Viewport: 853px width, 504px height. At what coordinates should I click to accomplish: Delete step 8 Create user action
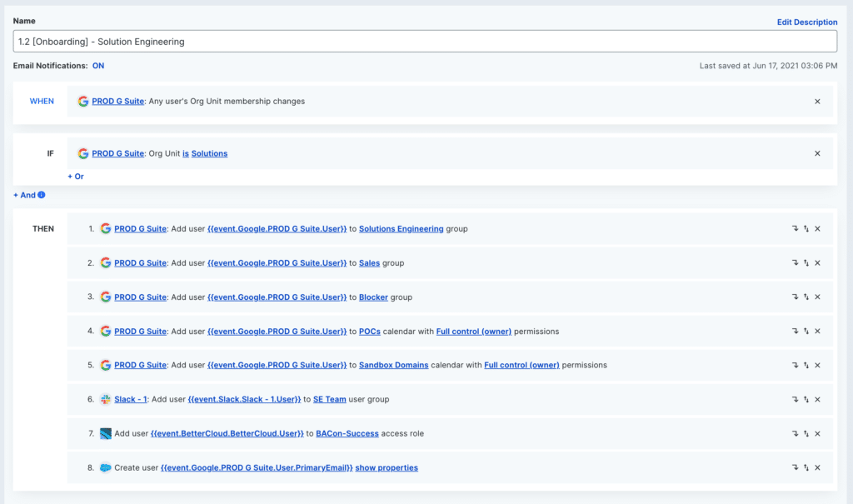[817, 467]
